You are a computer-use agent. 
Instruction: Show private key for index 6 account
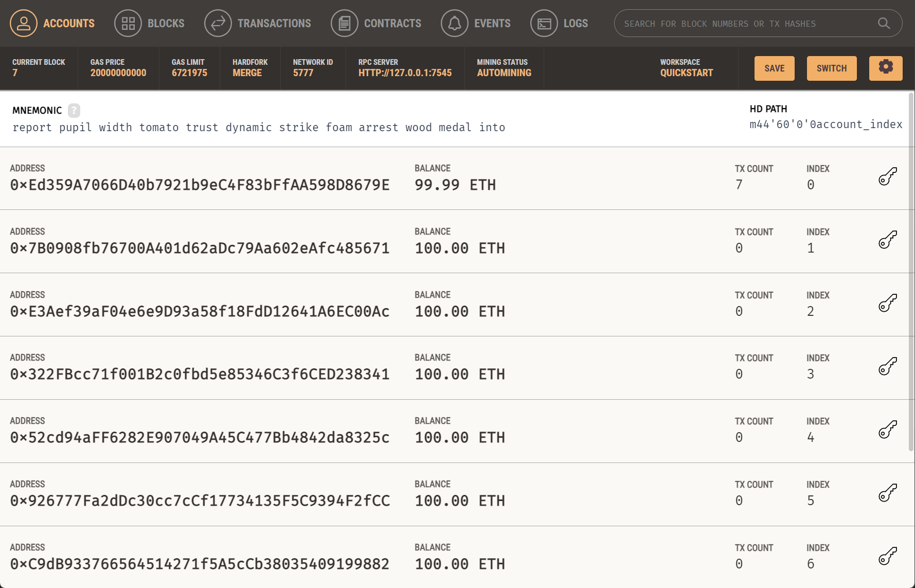[x=888, y=556]
